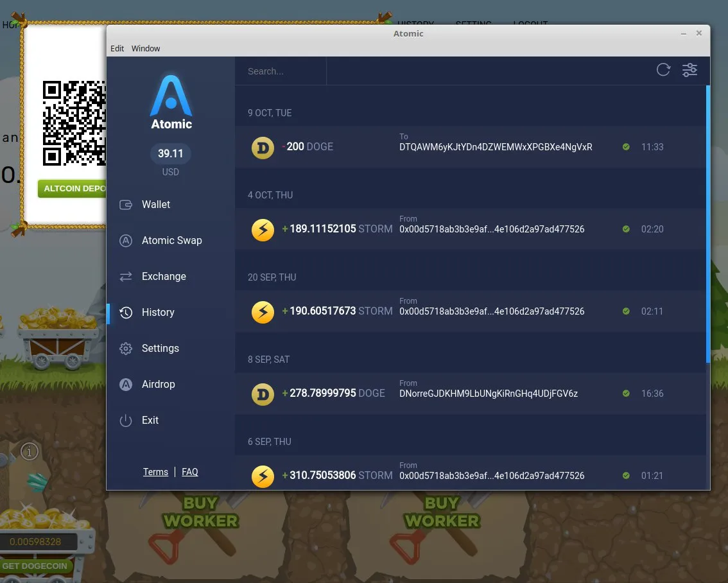The width and height of the screenshot is (728, 583).
Task: Go to the Atomic Swap section
Action: (172, 240)
